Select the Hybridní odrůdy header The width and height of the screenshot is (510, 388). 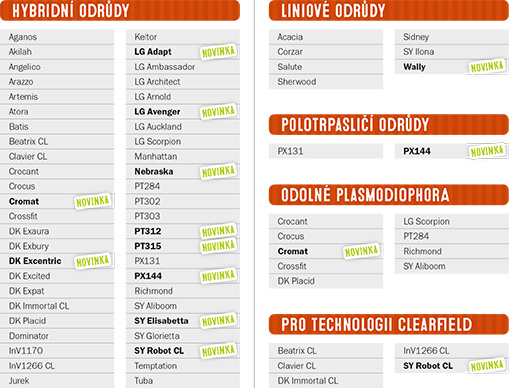(x=120, y=10)
